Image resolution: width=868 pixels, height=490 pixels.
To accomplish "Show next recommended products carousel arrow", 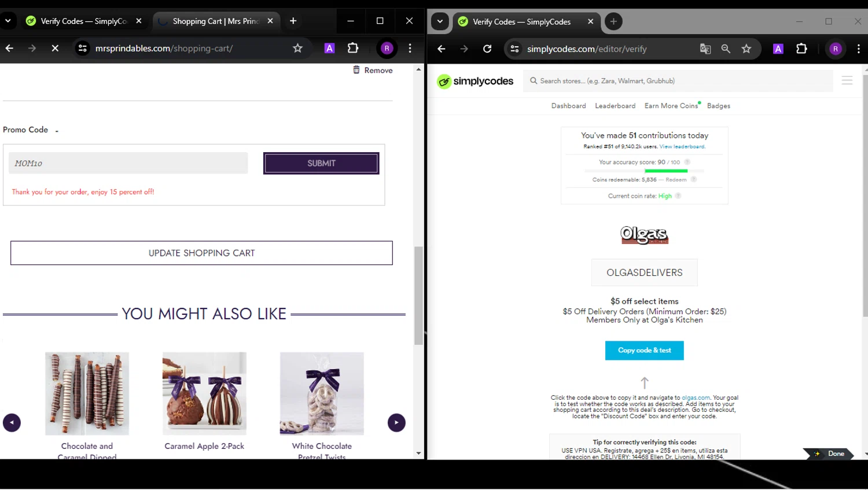I will tap(396, 423).
